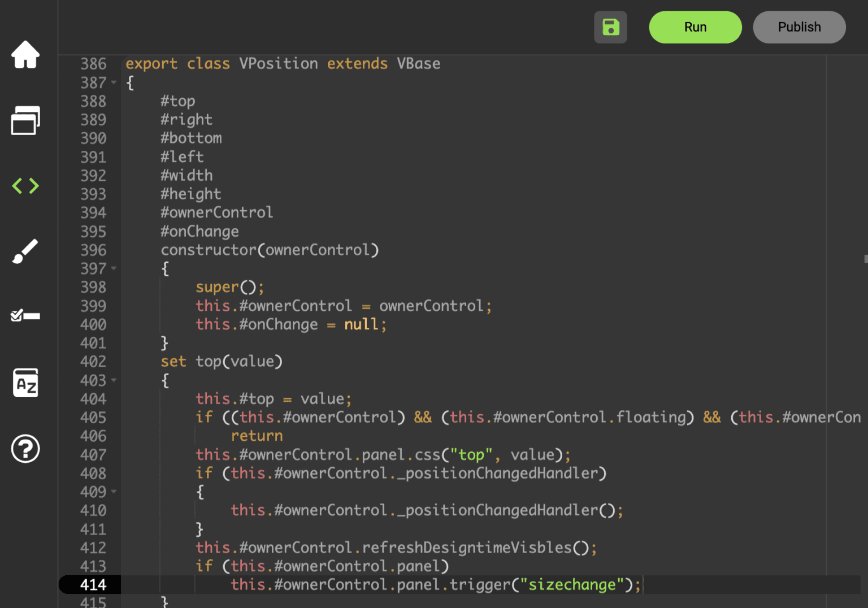Screen dimensions: 868x608
Task: Click the Home icon in sidebar
Action: click(25, 55)
